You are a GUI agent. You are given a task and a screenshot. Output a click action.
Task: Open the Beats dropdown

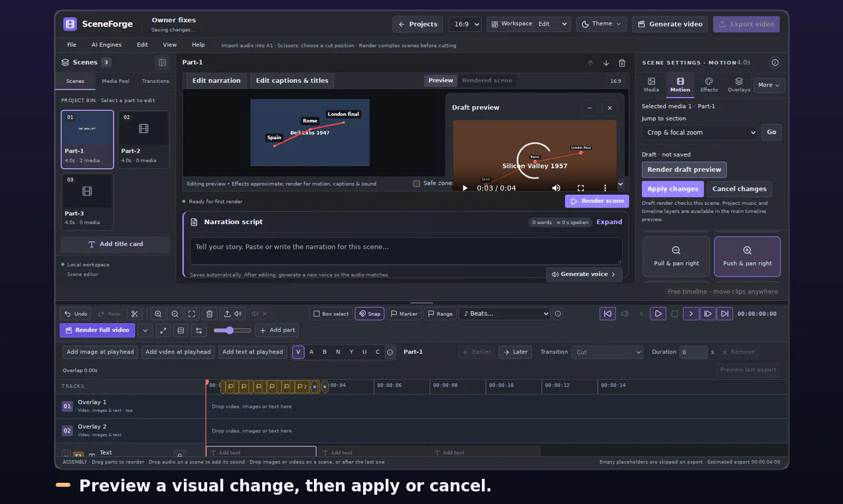click(505, 314)
